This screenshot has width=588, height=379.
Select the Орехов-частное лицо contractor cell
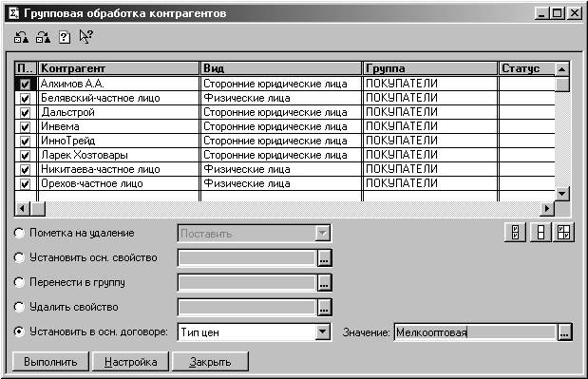(119, 183)
